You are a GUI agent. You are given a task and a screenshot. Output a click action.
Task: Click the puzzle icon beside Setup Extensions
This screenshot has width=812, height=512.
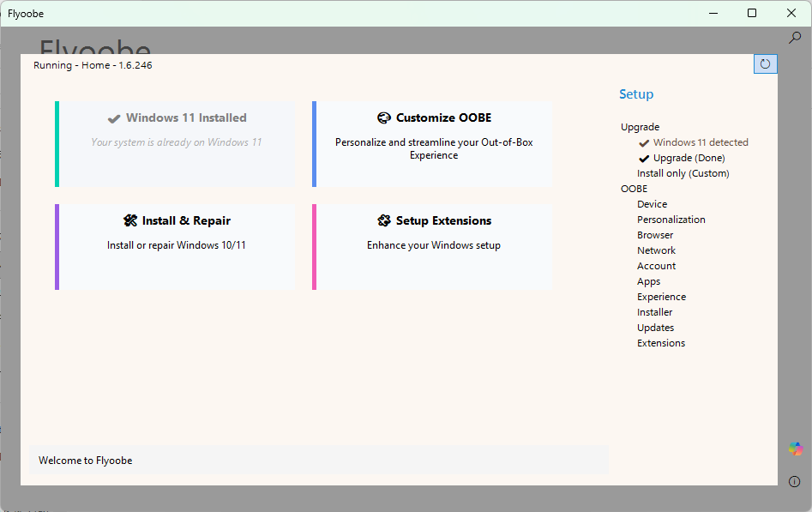(x=384, y=220)
